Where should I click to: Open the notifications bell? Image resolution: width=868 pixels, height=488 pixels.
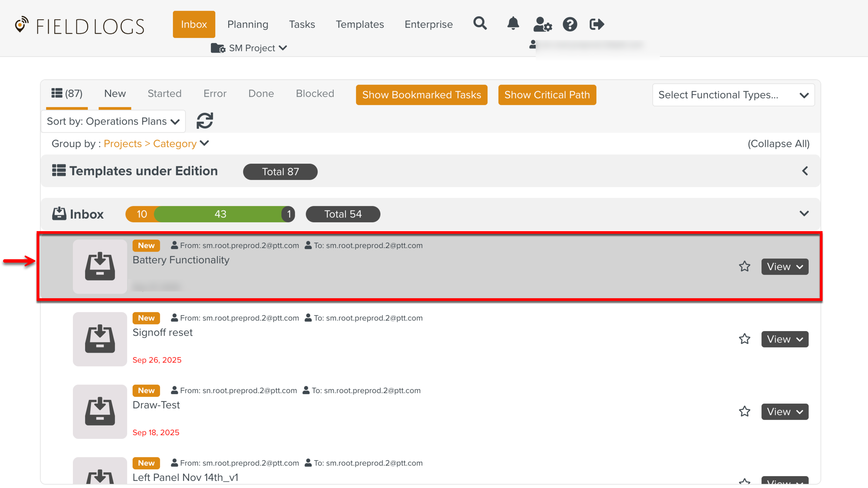[513, 24]
